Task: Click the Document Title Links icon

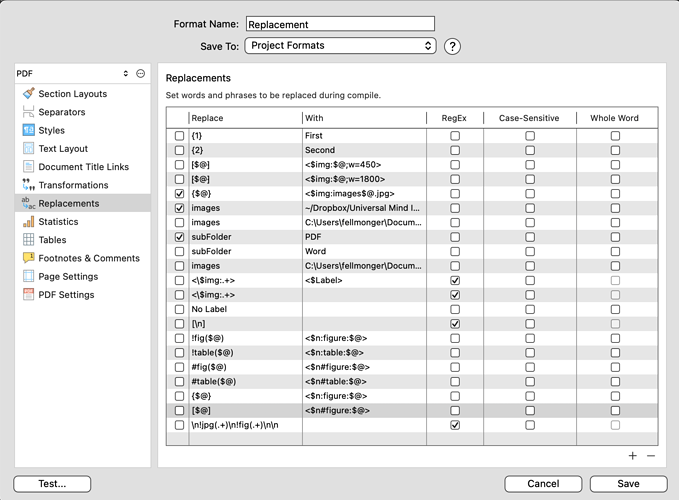Action: 28,167
